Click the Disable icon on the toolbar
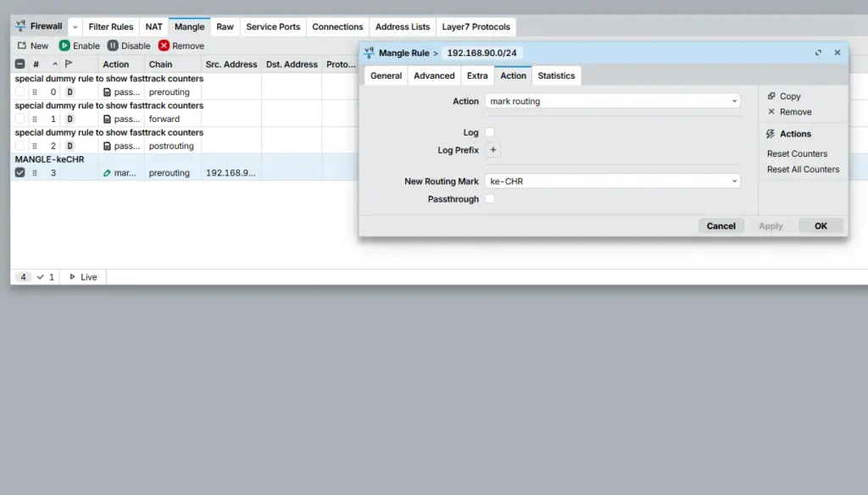The width and height of the screenshot is (868, 495). (x=111, y=45)
